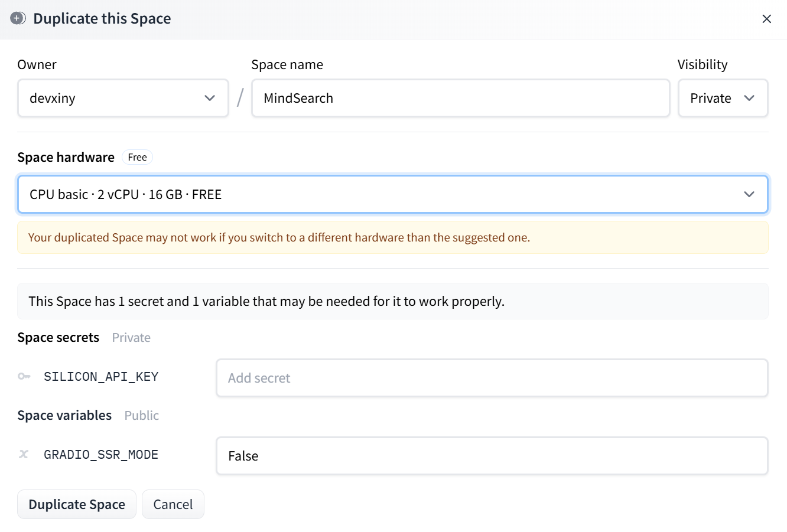The height and width of the screenshot is (532, 787).
Task: Click the chevron arrow in Visibility field
Action: 749,98
